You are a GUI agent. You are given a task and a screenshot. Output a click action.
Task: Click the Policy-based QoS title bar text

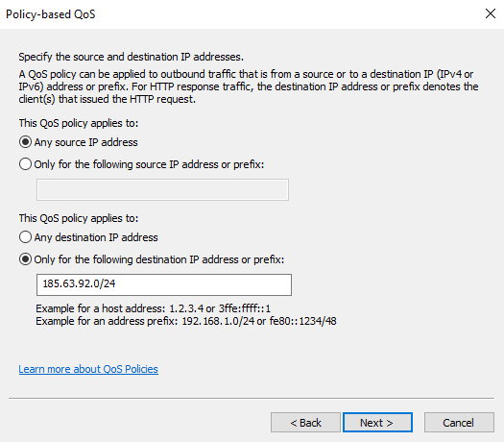coord(51,14)
